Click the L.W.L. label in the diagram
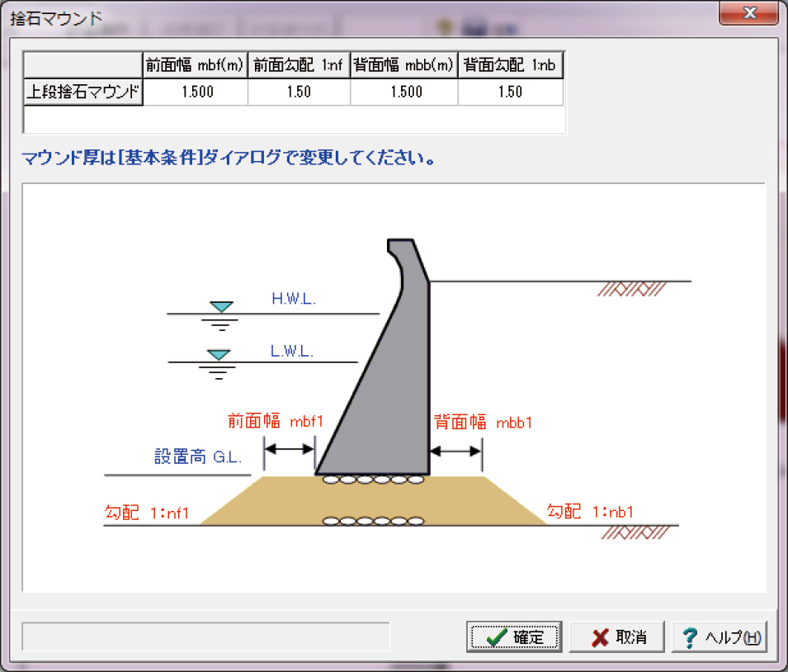 tap(292, 351)
